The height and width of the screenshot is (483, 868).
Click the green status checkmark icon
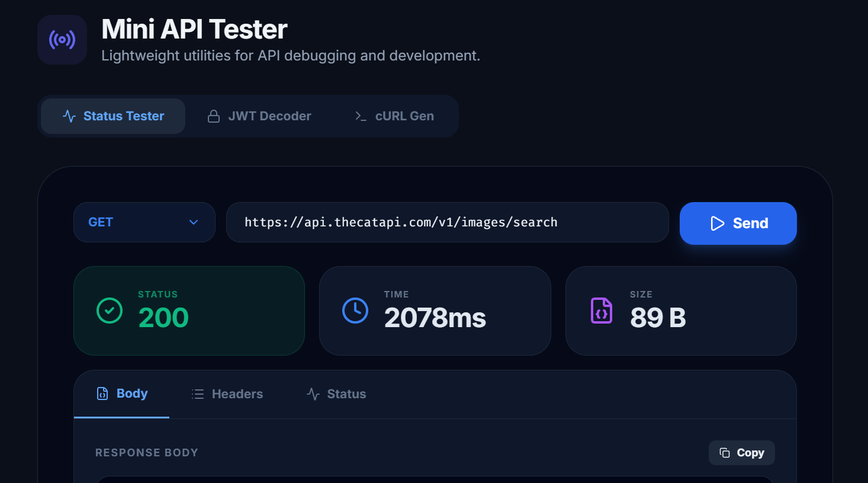pos(110,311)
